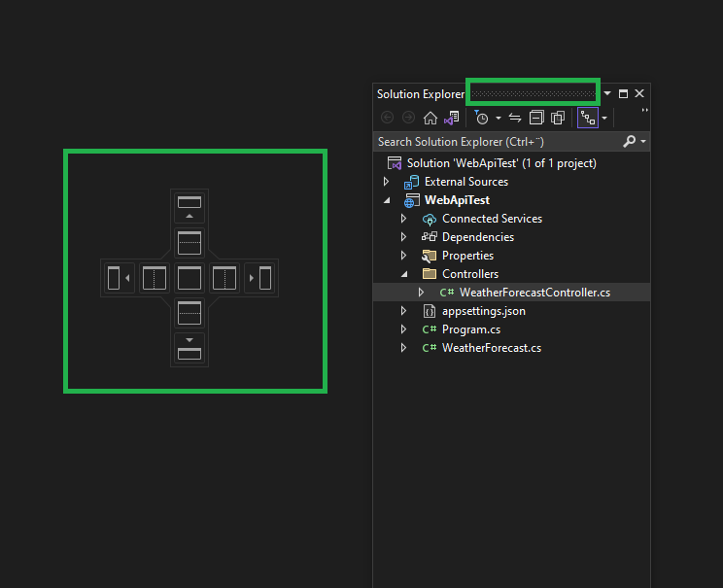
Task: Switch between solutions and folder views
Action: pos(452,118)
